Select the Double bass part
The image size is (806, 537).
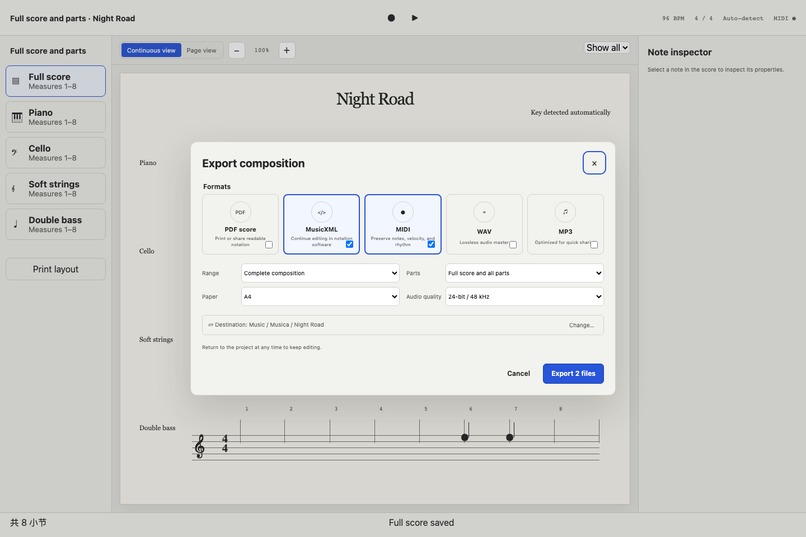coord(56,224)
